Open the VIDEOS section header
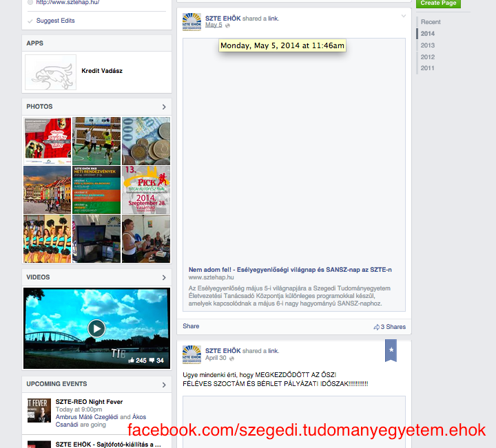 coord(38,277)
